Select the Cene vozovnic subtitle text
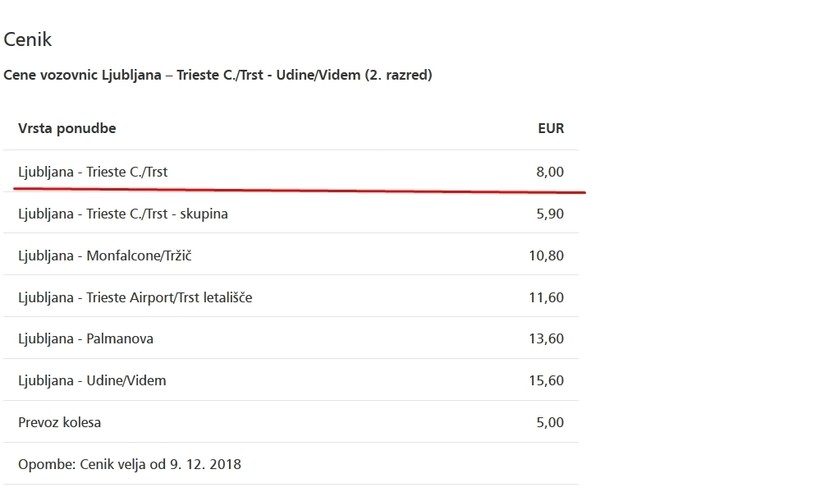The height and width of the screenshot is (497, 820). tap(218, 75)
